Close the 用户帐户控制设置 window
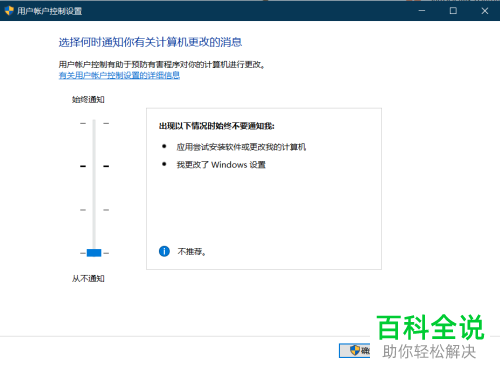Screen dimensions: 500x372 (x=485, y=11)
